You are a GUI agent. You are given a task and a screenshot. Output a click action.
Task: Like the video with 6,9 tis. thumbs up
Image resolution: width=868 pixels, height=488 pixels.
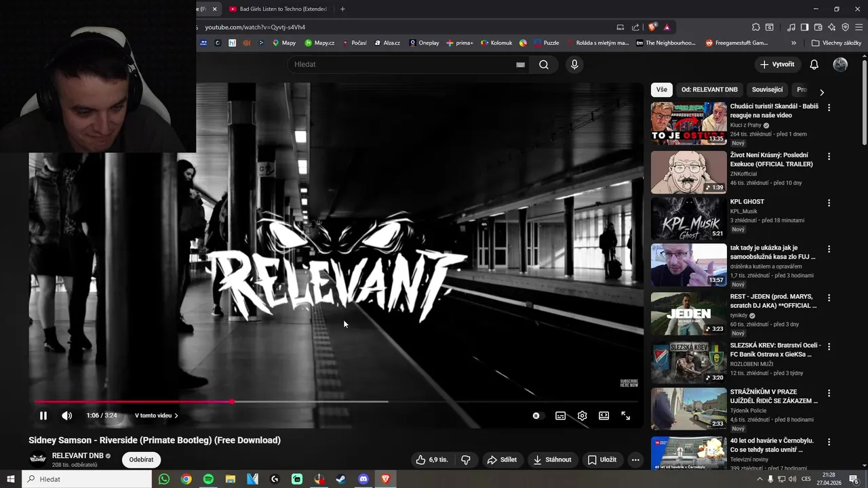coord(432,460)
